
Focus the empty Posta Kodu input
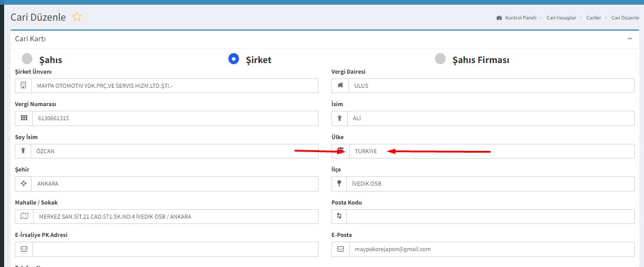point(490,216)
